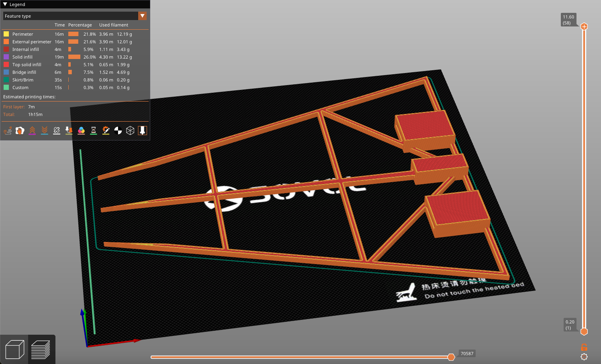The width and height of the screenshot is (601, 364).
Task: Toggle Center of gravity icon
Action: 118,130
